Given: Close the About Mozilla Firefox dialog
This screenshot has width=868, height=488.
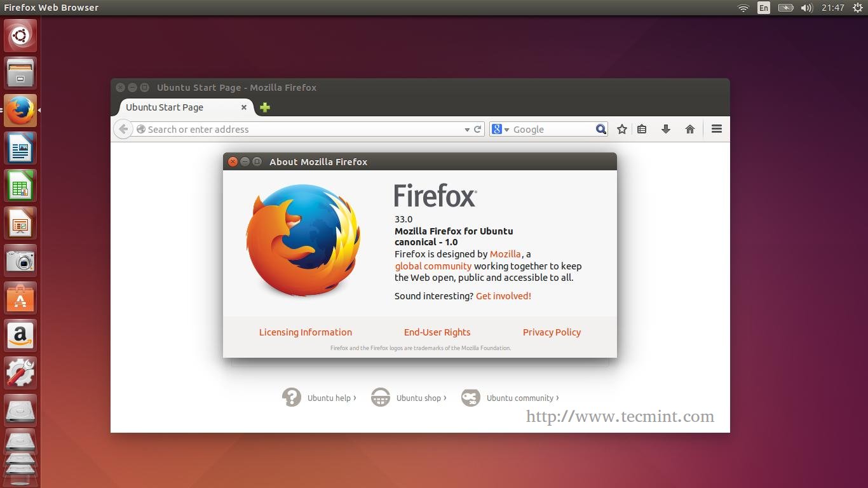Looking at the screenshot, I should pyautogui.click(x=233, y=162).
